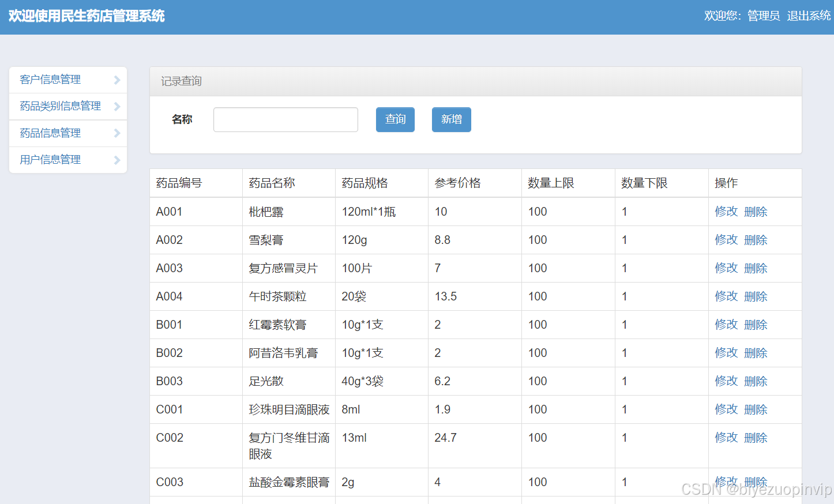This screenshot has width=834, height=504.
Task: Select the 1.9 price cell
Action: (475, 409)
